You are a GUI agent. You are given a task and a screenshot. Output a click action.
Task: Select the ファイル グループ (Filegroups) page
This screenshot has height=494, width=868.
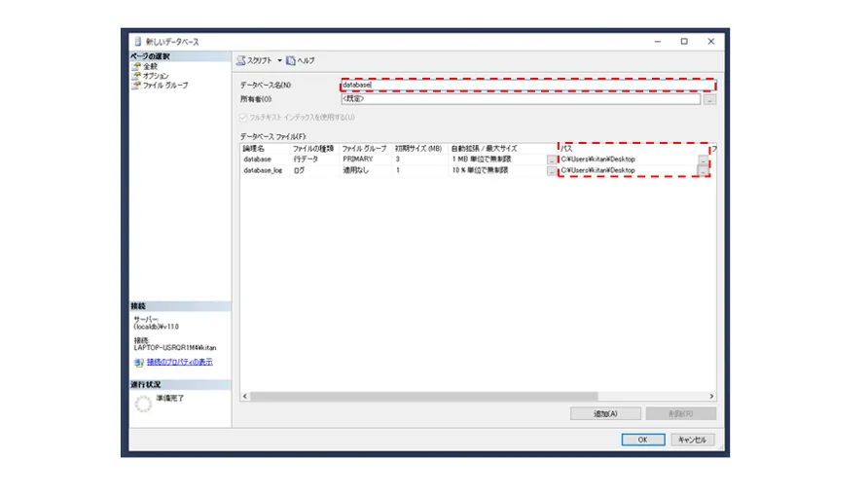coord(164,86)
